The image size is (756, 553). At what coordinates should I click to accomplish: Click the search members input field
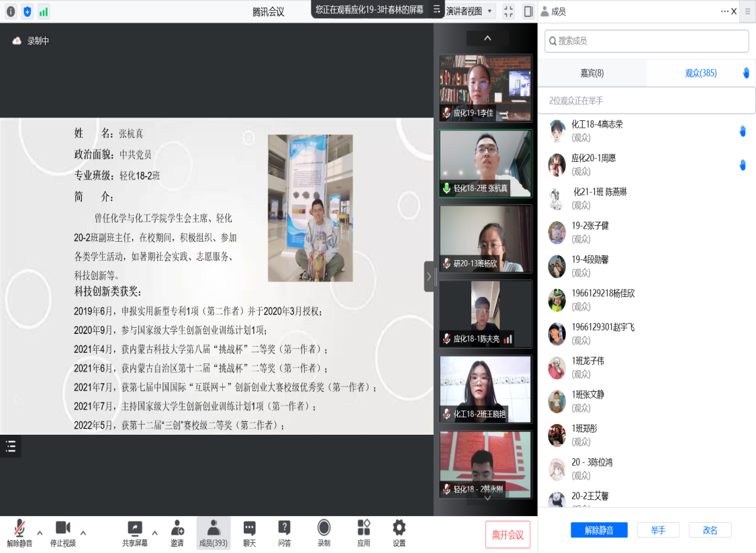(x=647, y=41)
